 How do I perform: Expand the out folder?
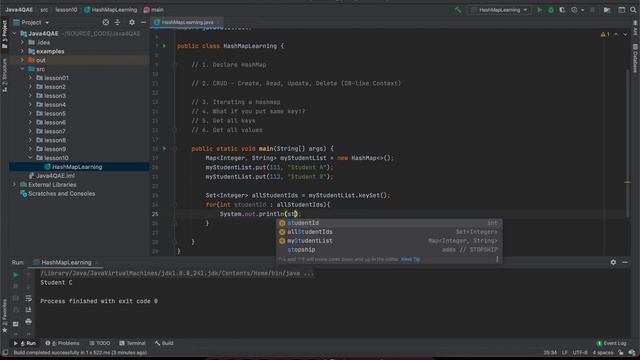22,60
